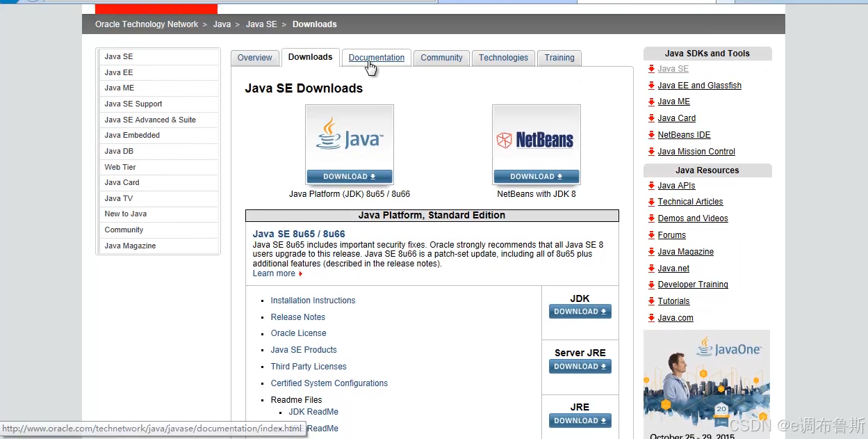
Task: Open New to Java sidebar item
Action: click(x=159, y=214)
